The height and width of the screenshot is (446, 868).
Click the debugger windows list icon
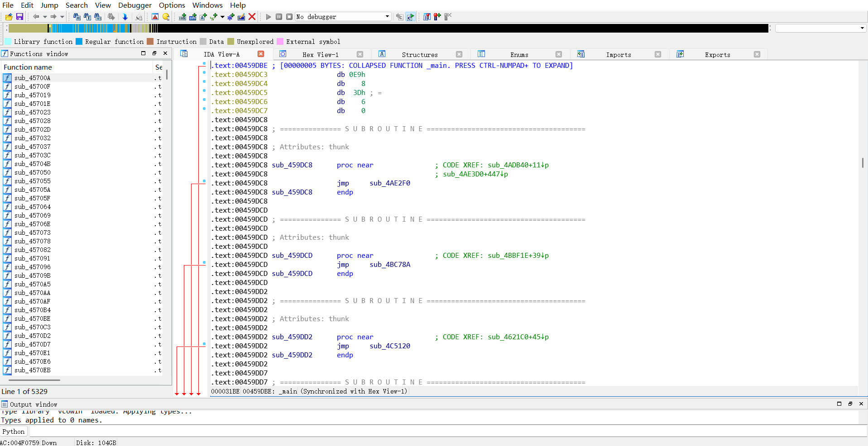[x=427, y=17]
